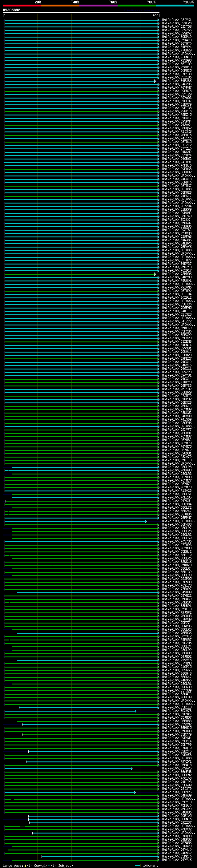Select the UniRef100_A9PBZ5 green alignment bar

click(81, 91)
